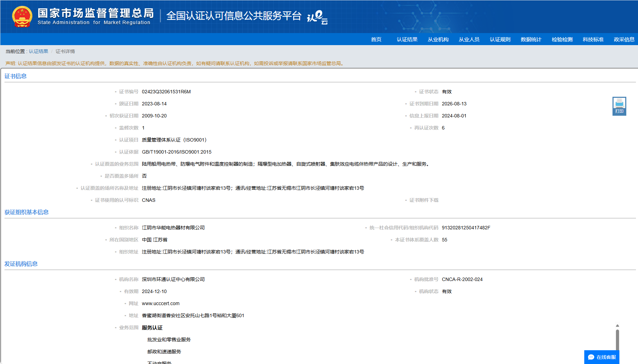Click the 打印 print icon
Image resolution: width=638 pixels, height=364 pixels.
click(619, 106)
